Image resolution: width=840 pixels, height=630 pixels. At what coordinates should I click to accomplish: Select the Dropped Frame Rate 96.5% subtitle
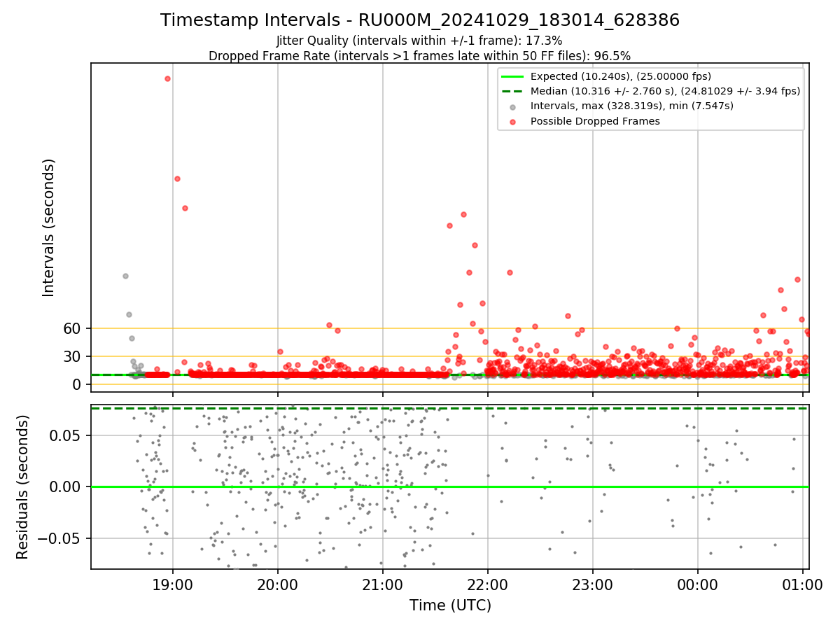[419, 55]
